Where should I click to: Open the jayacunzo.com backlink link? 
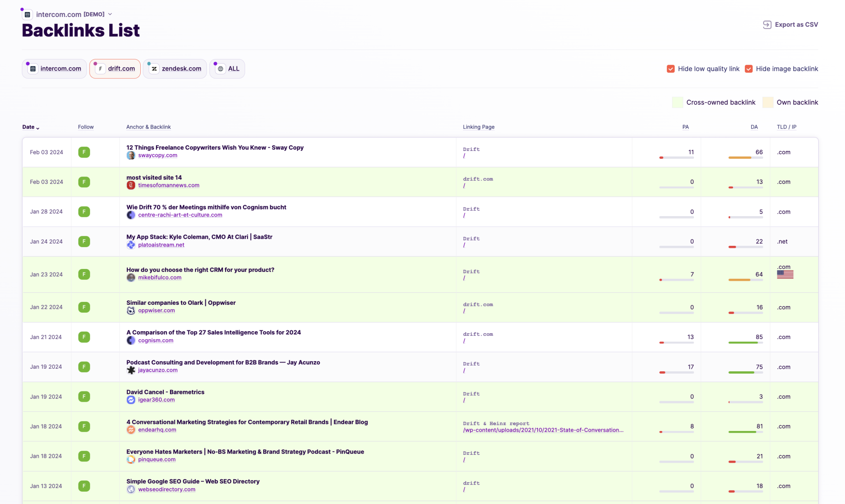(x=158, y=370)
